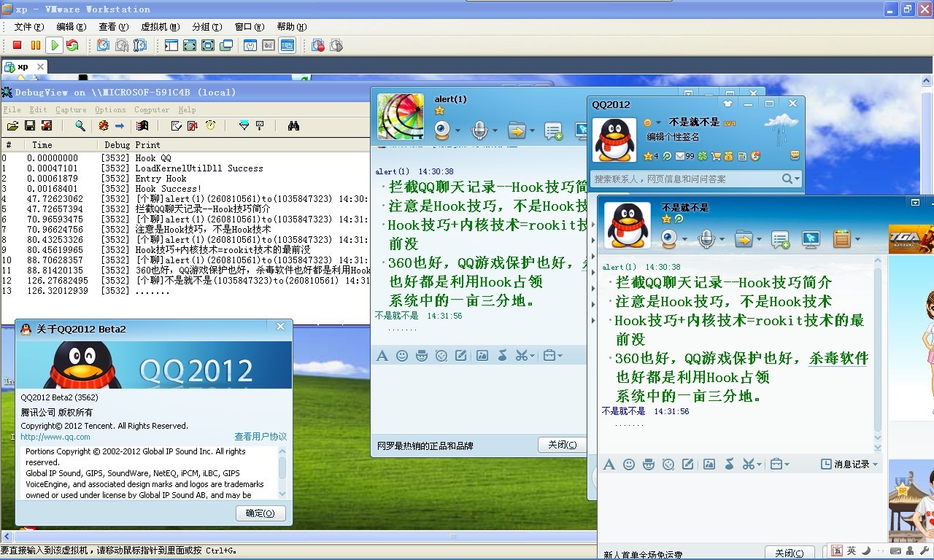Screen dimensions: 934x560
Task: Expand search dropdown arrow in QQ2012 search box
Action: pyautogui.click(x=797, y=179)
